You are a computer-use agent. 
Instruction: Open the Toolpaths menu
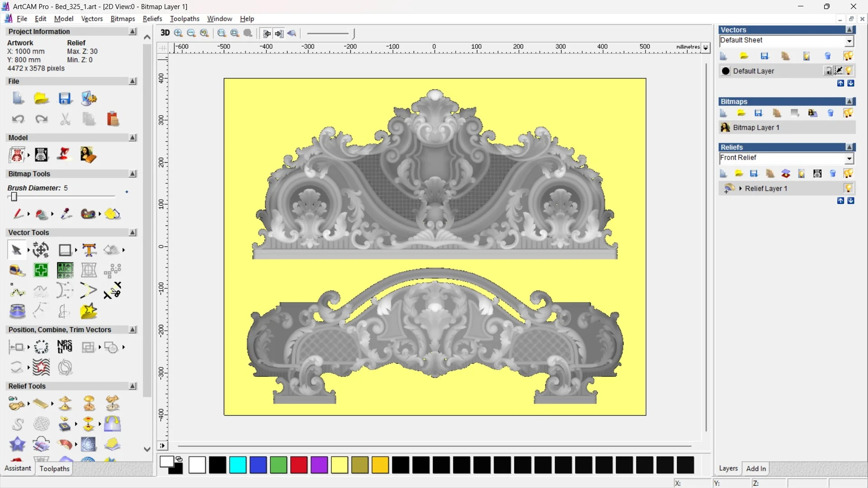tap(184, 19)
